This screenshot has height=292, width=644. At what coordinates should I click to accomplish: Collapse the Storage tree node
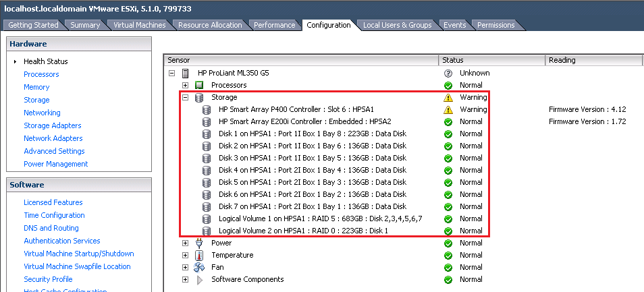pyautogui.click(x=185, y=97)
